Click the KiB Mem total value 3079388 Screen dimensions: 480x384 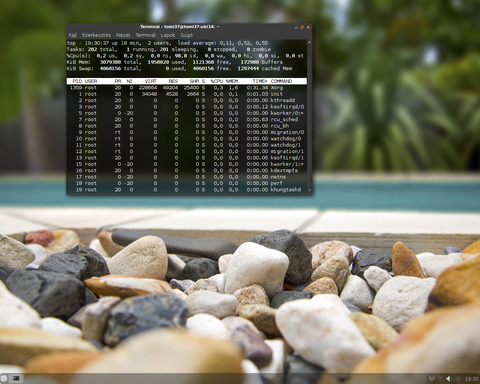click(x=110, y=62)
